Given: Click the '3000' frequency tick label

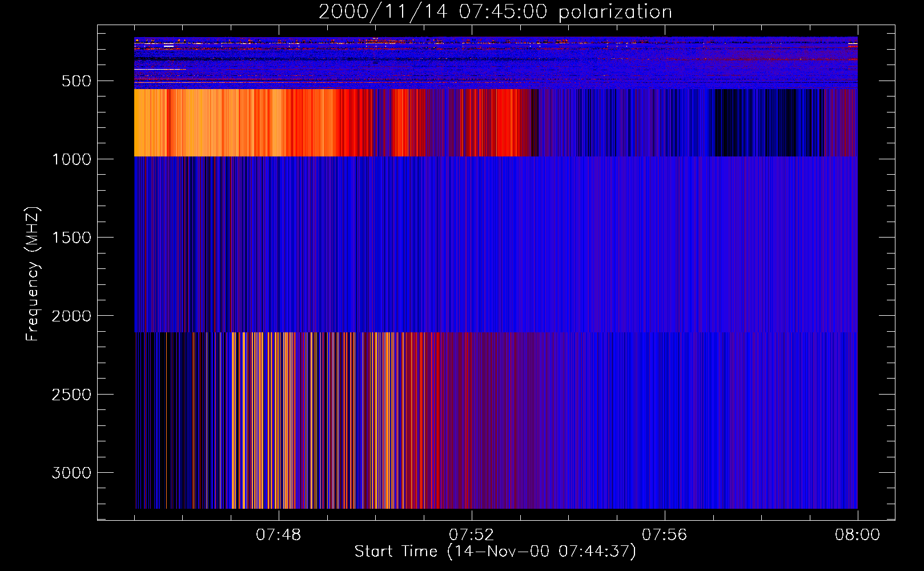Looking at the screenshot, I should (71, 473).
